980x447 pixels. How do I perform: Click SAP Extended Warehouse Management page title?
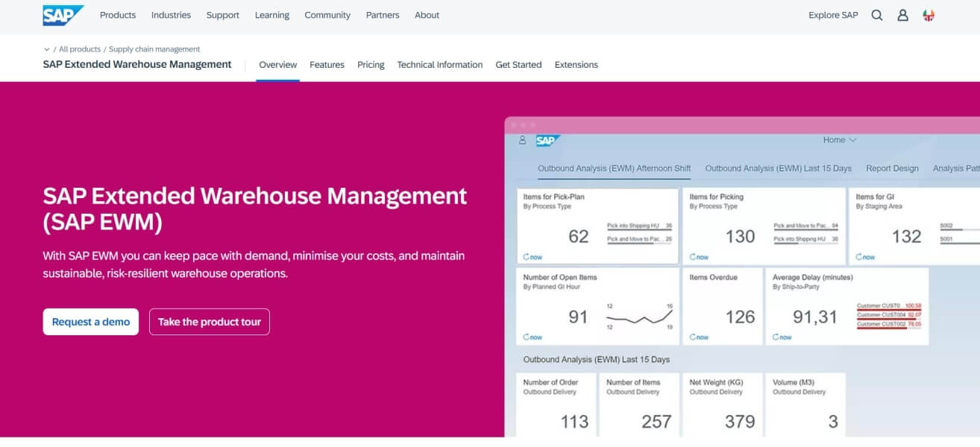(x=137, y=64)
